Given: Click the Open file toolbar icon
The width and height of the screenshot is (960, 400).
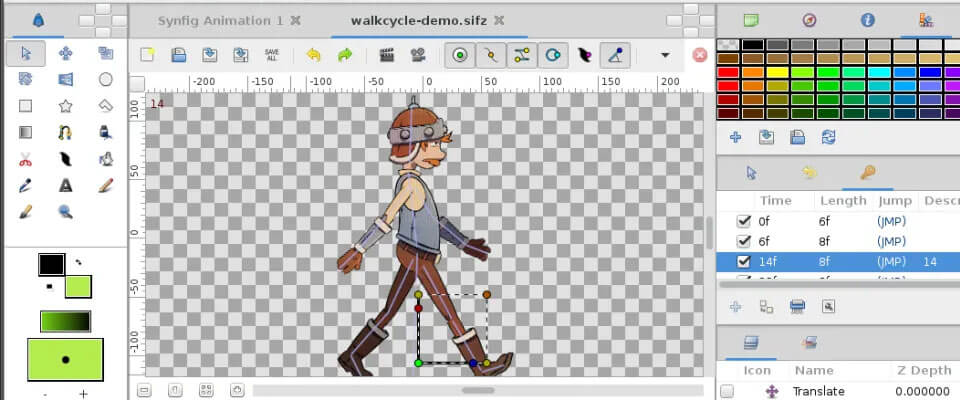Looking at the screenshot, I should pyautogui.click(x=178, y=55).
